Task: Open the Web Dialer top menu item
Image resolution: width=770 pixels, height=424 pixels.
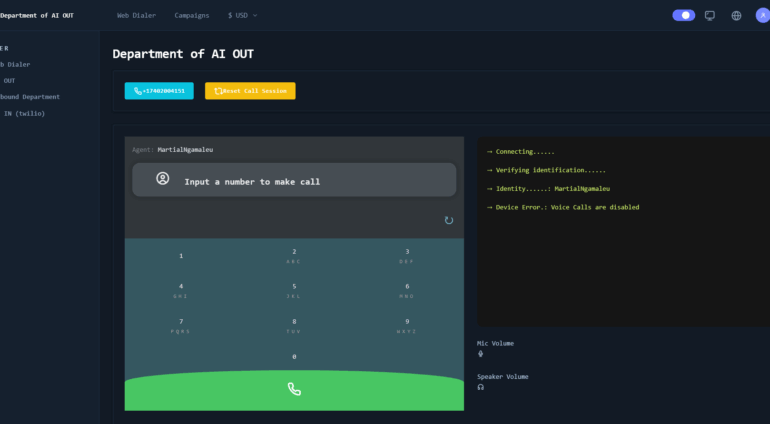Action: tap(137, 15)
